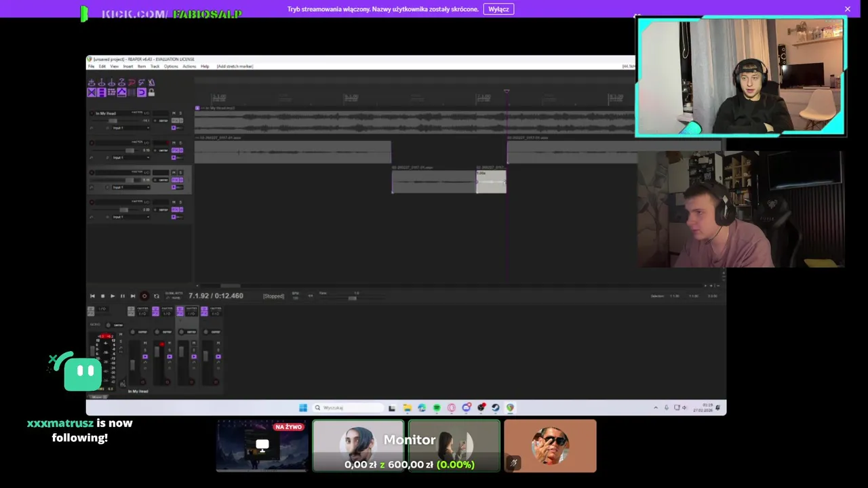Image resolution: width=868 pixels, height=488 pixels.
Task: Select the In My Head waveform item
Action: point(414,122)
